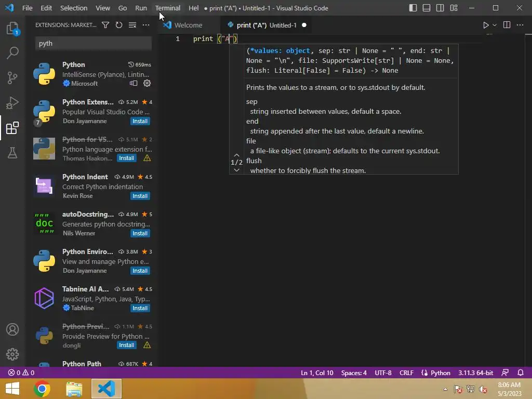Change encoding via UTF-8 status item
This screenshot has height=399, width=532.
(383, 373)
